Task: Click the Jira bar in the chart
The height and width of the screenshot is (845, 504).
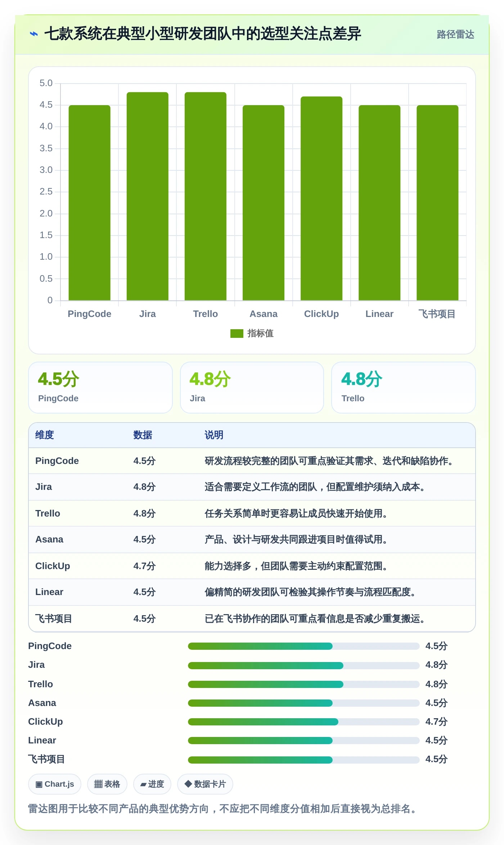Action: pos(148,196)
